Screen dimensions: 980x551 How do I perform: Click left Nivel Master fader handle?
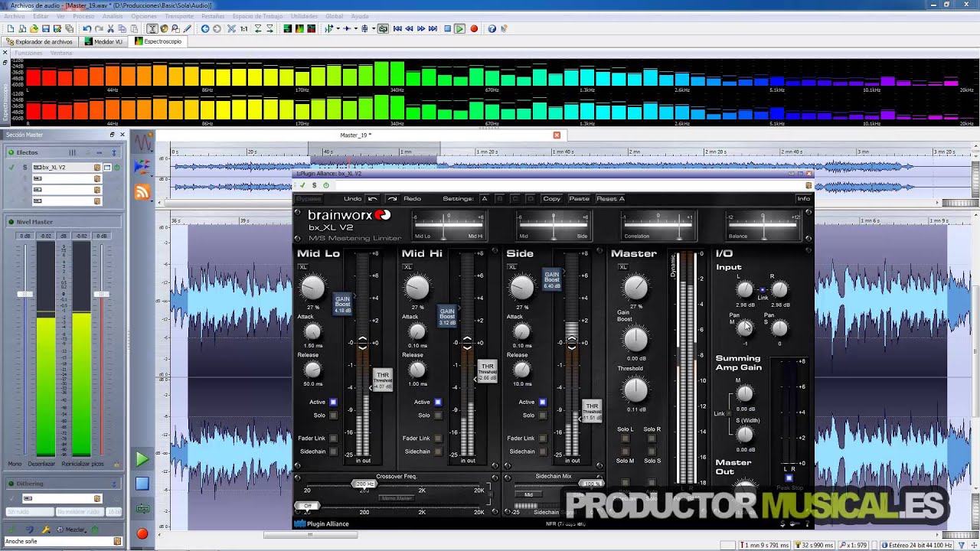[25, 294]
